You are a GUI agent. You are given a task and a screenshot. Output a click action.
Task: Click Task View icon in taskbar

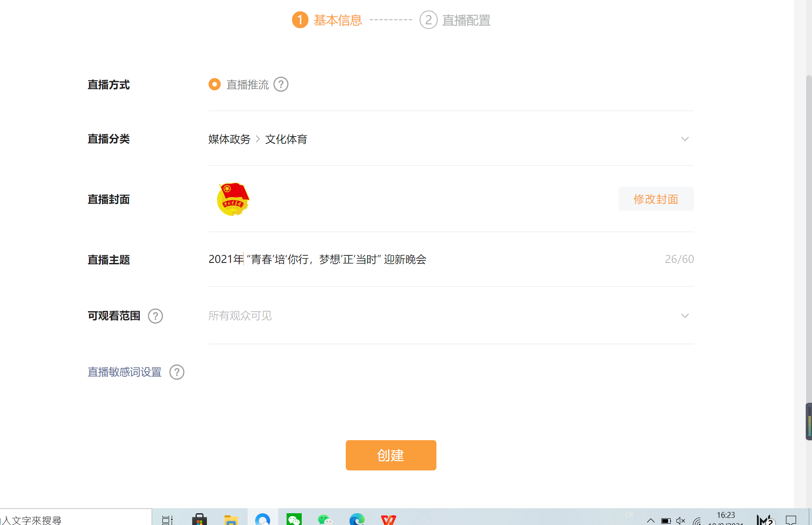coord(167,520)
